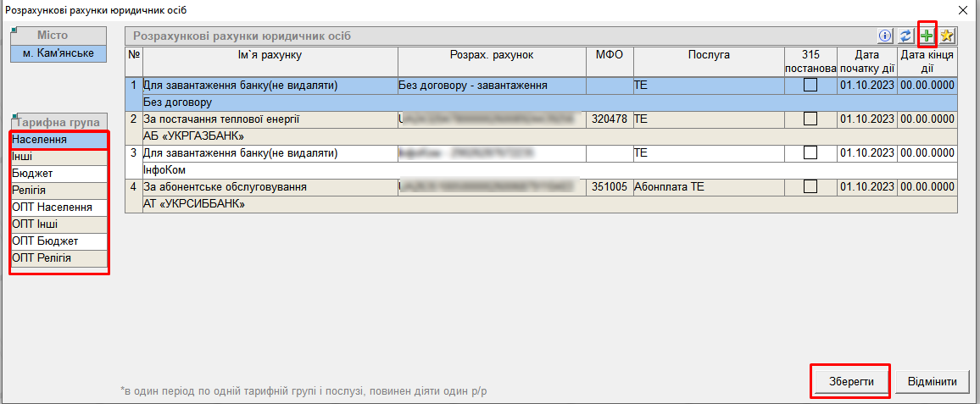
Task: Add a new account with green plus
Action: (x=927, y=36)
